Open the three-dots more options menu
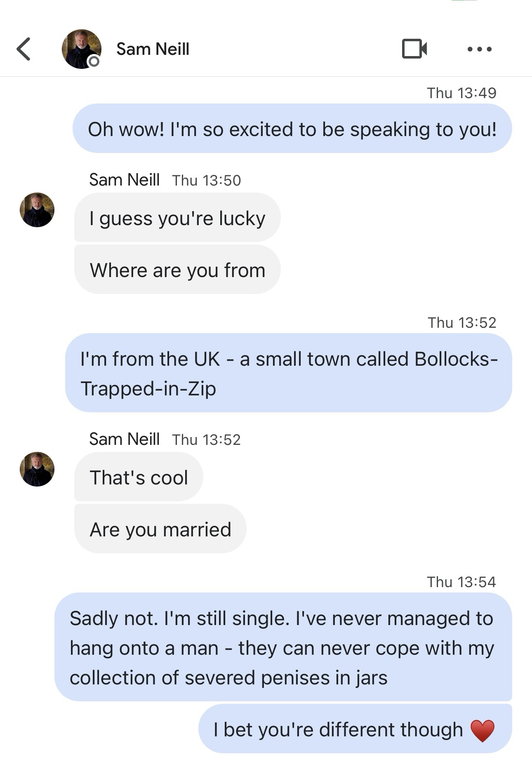The width and height of the screenshot is (532, 771). pos(479,49)
